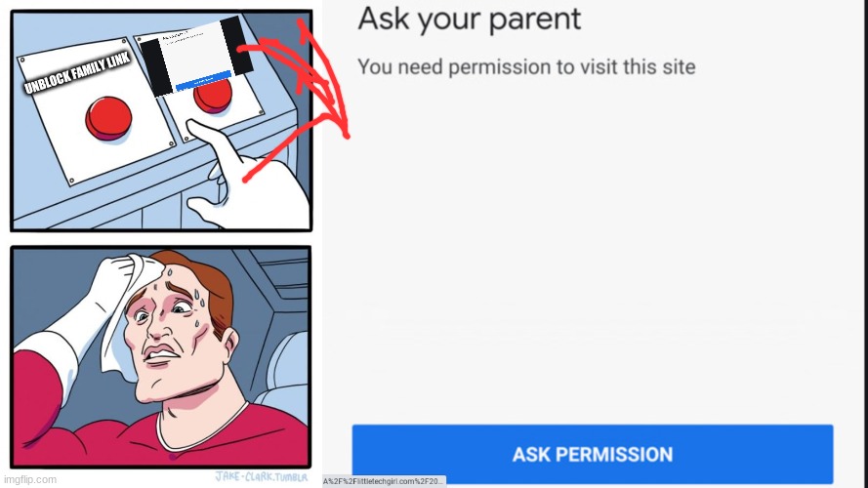The height and width of the screenshot is (488, 868).
Task: Click the Ask your parent heading
Action: 470,20
